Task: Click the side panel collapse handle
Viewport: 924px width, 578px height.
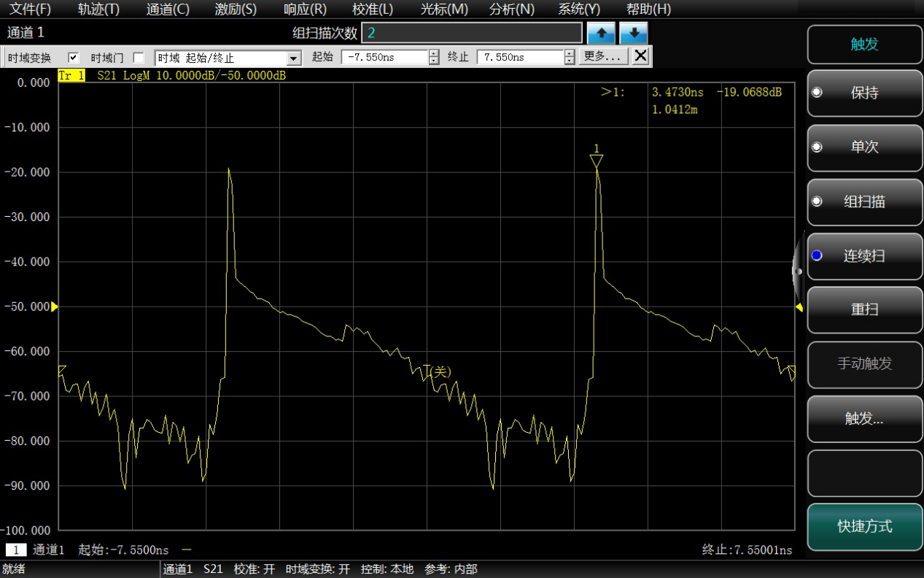Action: (798, 271)
